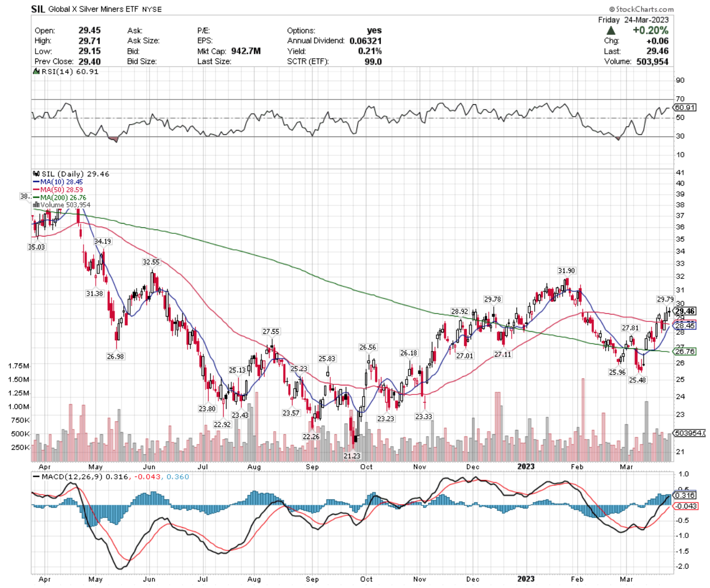
Task: Click the Yield value 0.21%
Action: [370, 51]
